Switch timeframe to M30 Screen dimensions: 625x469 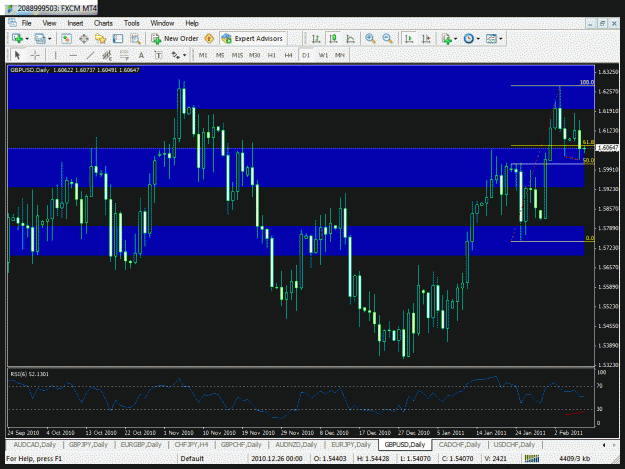coord(254,55)
